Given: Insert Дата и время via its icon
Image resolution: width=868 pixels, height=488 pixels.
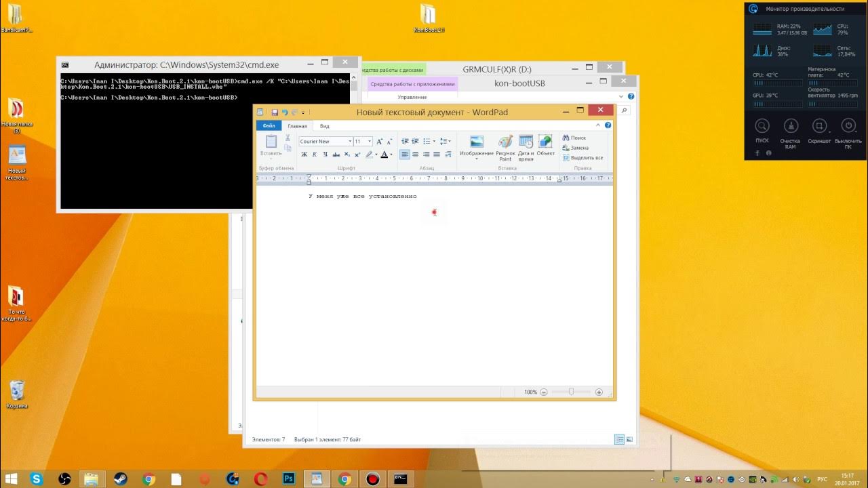Looking at the screenshot, I should click(526, 142).
